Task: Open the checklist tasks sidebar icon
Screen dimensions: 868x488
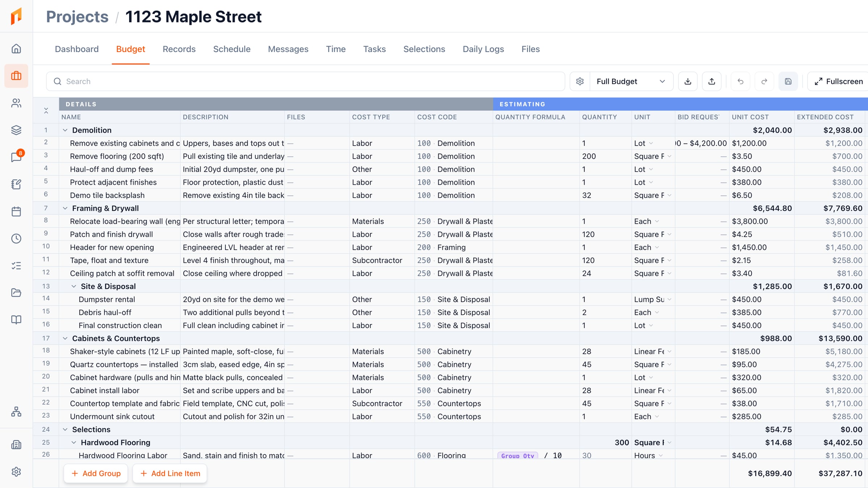Action: point(16,266)
